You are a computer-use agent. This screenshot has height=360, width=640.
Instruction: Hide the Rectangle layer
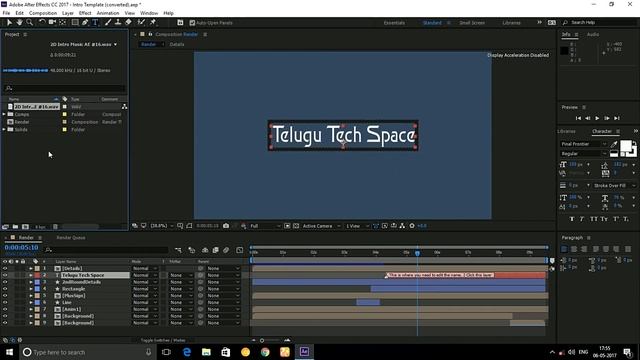5,289
